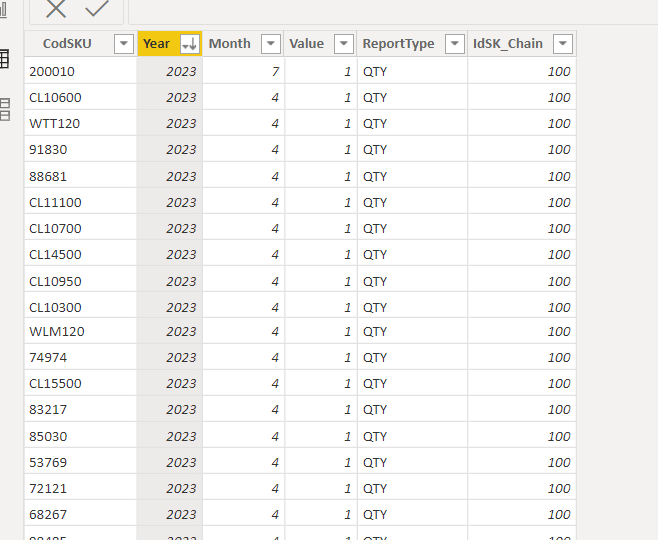
Task: Click cell with CodSKU 68267
Action: pyautogui.click(x=81, y=514)
